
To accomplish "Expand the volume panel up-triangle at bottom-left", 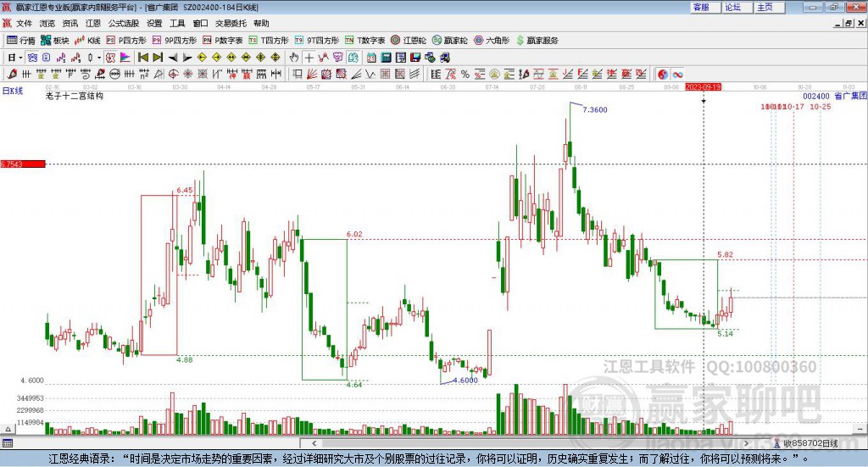I will click(x=8, y=429).
